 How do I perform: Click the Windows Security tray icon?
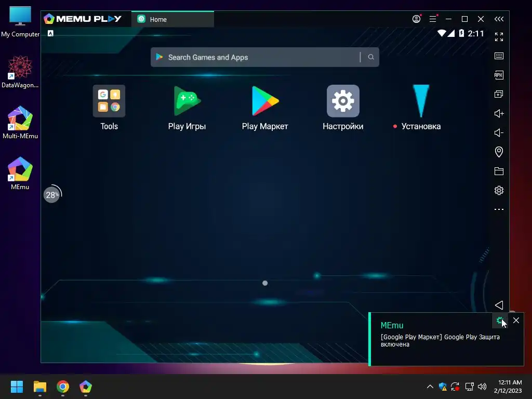tap(443, 387)
